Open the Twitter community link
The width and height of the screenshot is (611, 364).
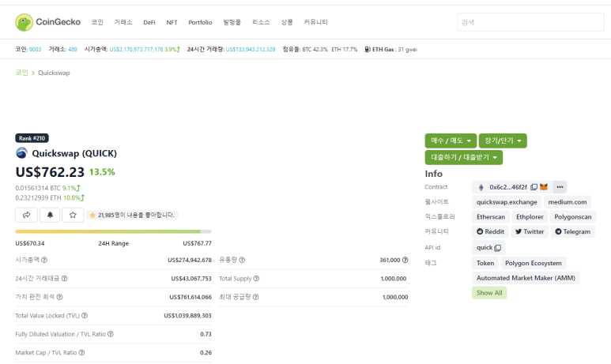(x=530, y=231)
